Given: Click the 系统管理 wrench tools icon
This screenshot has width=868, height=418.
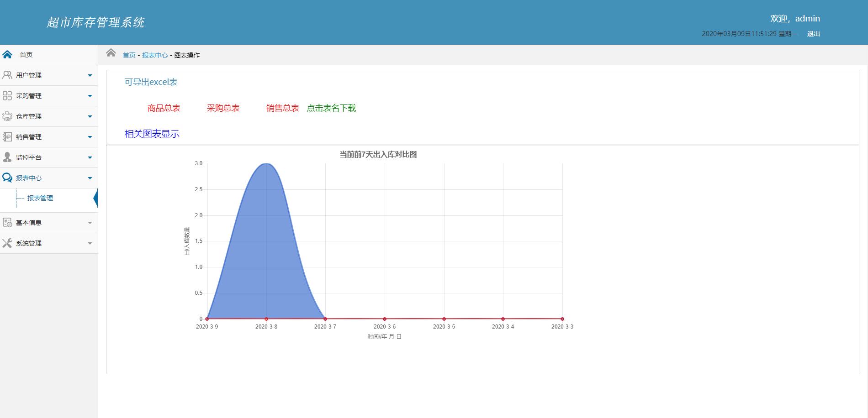Looking at the screenshot, I should (7, 243).
